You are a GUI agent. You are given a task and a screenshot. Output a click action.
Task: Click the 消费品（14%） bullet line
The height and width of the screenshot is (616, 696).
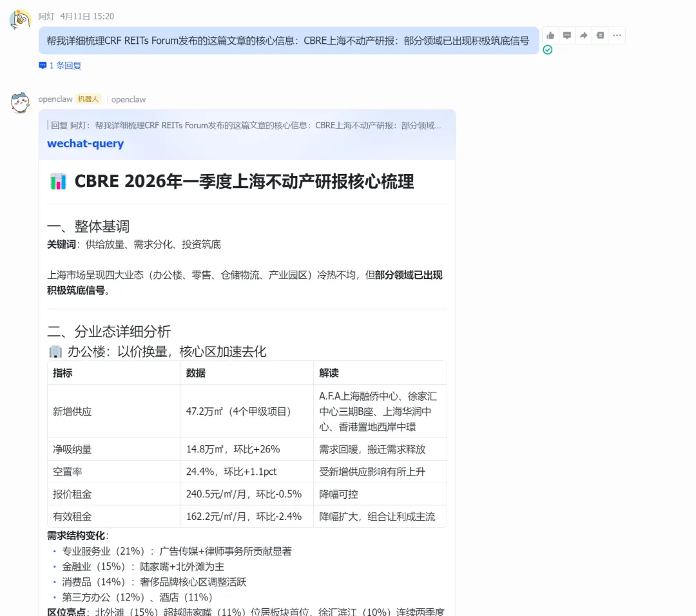[154, 582]
